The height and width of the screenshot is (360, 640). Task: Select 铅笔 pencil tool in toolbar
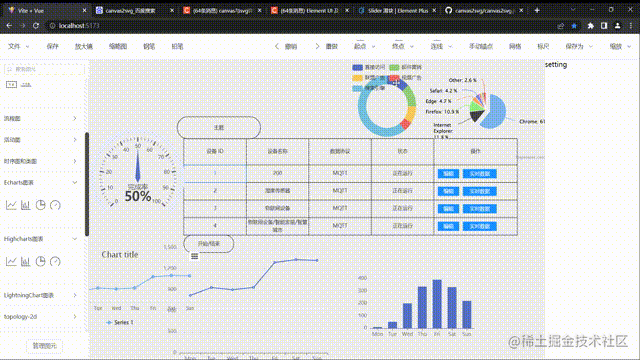(x=177, y=46)
